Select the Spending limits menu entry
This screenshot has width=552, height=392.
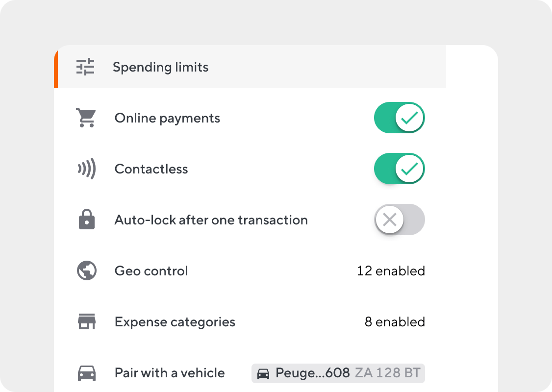161,67
